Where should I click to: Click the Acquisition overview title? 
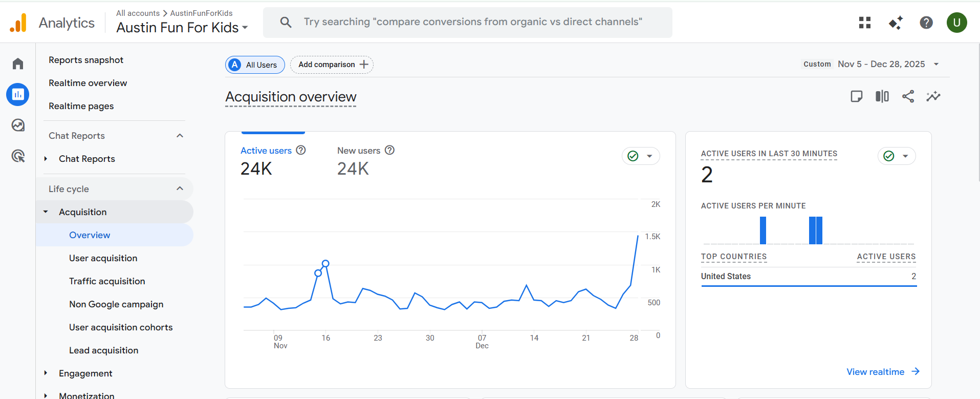pyautogui.click(x=291, y=97)
